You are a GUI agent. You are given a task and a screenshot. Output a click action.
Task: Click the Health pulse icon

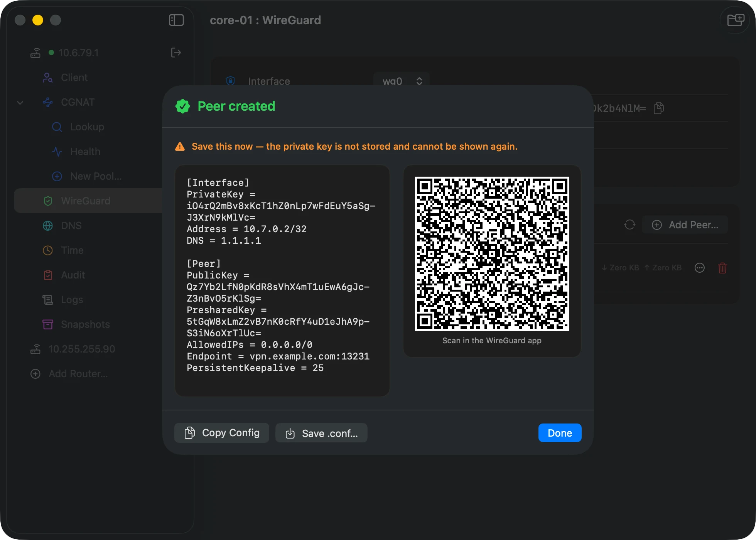click(x=57, y=152)
